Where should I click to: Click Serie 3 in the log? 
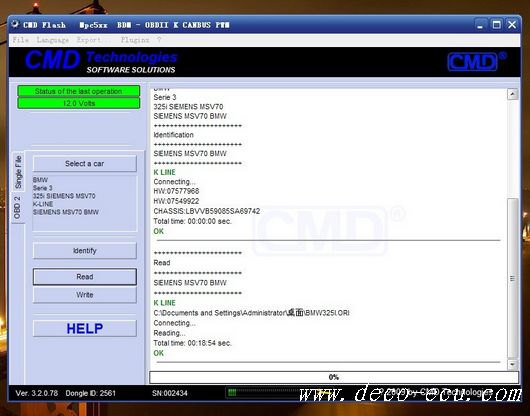pyautogui.click(x=165, y=97)
